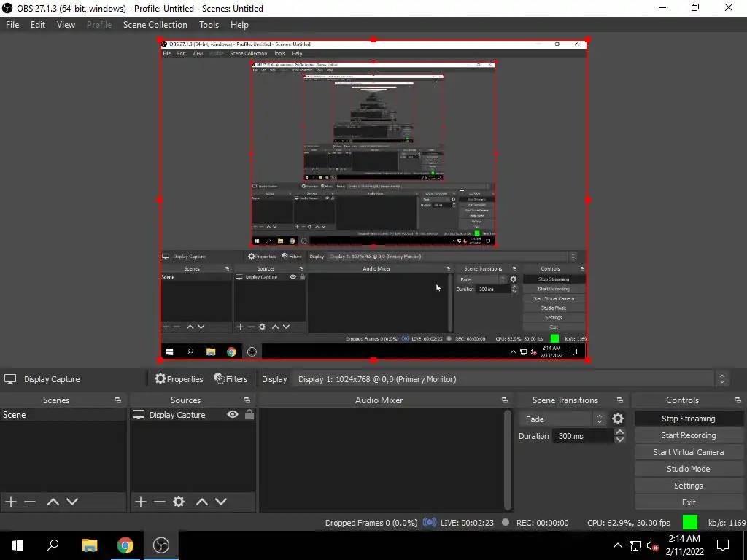Click Start Recording button
The width and height of the screenshot is (747, 560).
(689, 435)
